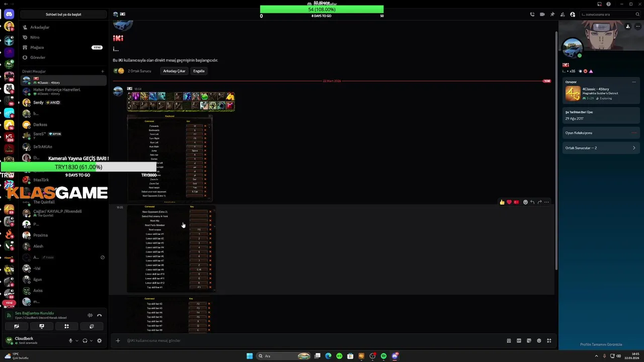
Task: Open '2 Ortak Sunucu' mutual servers link
Action: (x=139, y=71)
